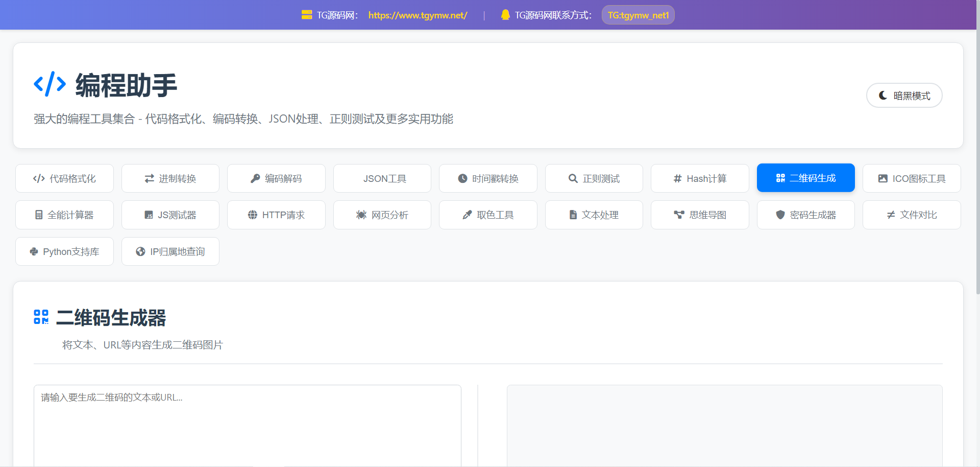Open the 文件对比 file compare tool
This screenshot has width=980, height=467.
pos(912,215)
